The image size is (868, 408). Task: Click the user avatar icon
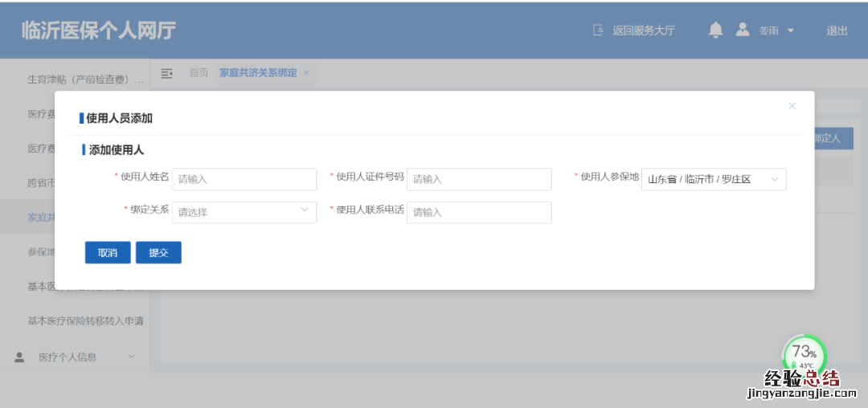[x=743, y=30]
